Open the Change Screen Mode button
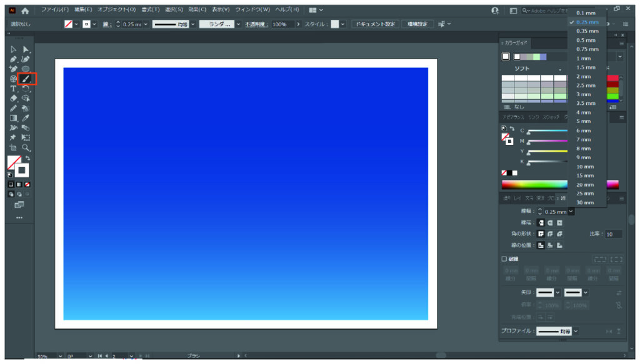Image resolution: width=640 pixels, height=364 pixels. (19, 205)
